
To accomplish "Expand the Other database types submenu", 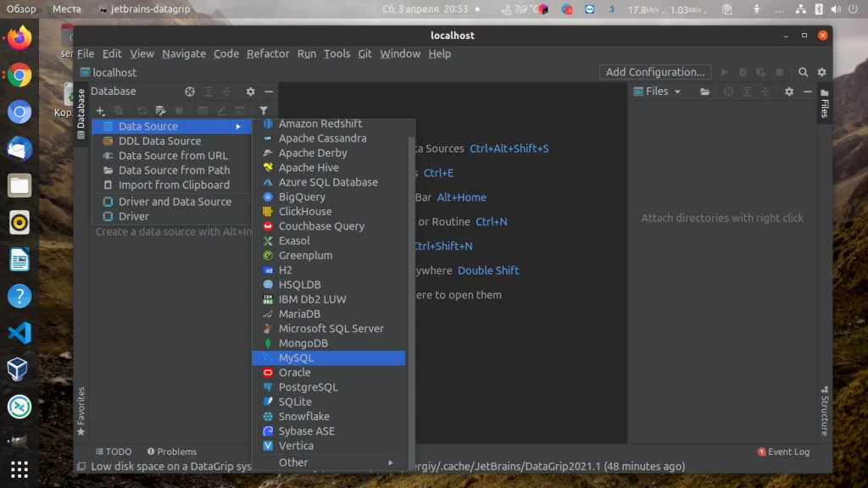I will click(293, 463).
